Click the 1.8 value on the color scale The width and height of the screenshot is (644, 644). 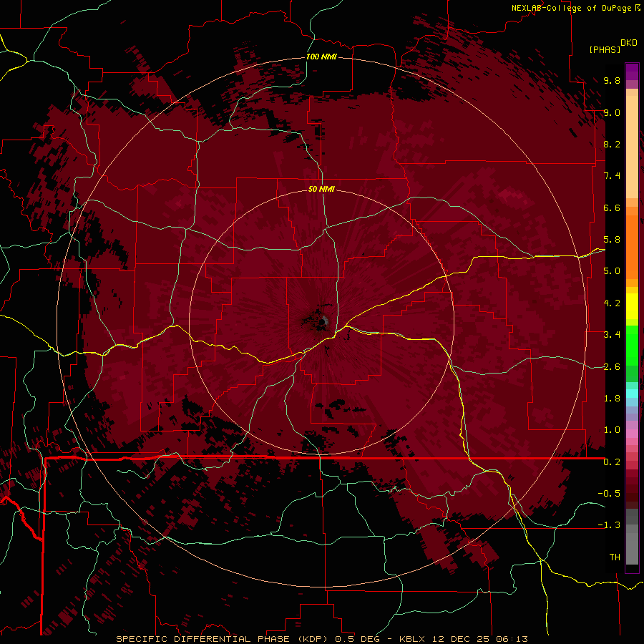[x=612, y=399]
